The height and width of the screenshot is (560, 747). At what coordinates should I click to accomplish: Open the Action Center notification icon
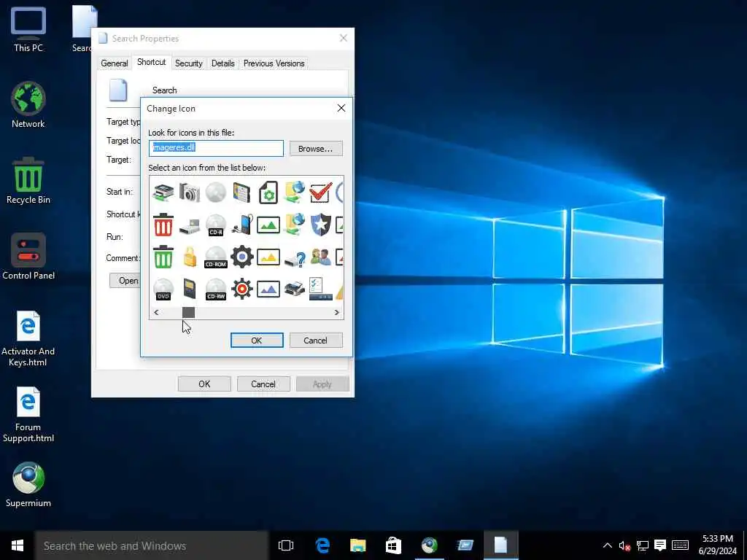[660, 545]
